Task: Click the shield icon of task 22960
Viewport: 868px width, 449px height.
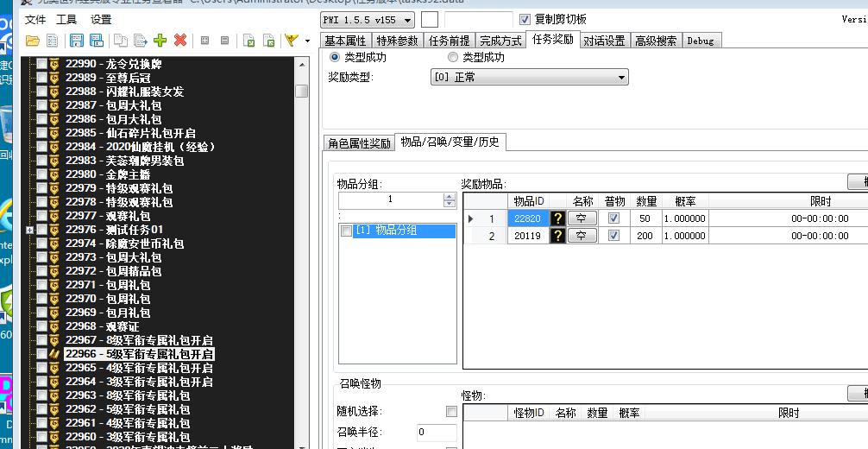Action: tap(53, 437)
